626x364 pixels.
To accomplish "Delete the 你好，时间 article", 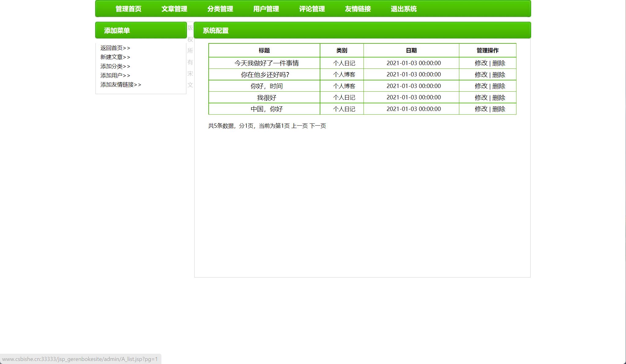I will (x=499, y=86).
